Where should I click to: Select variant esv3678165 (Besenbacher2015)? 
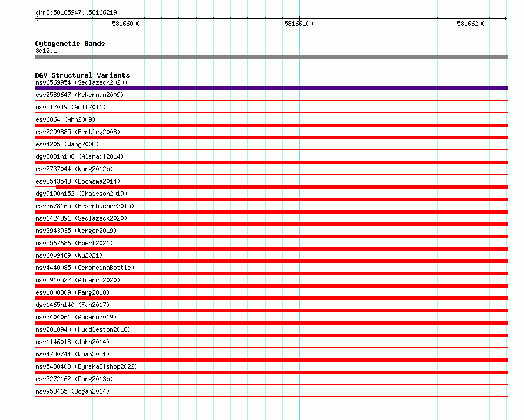coord(85,206)
